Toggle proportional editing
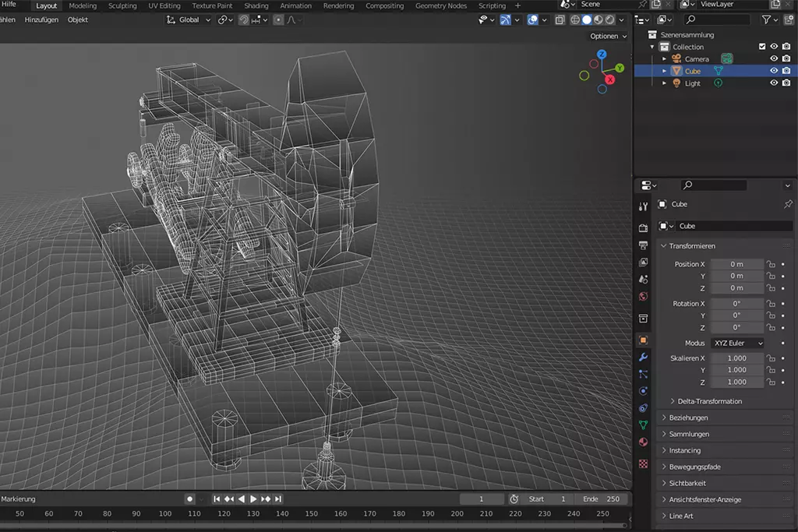 pos(278,19)
